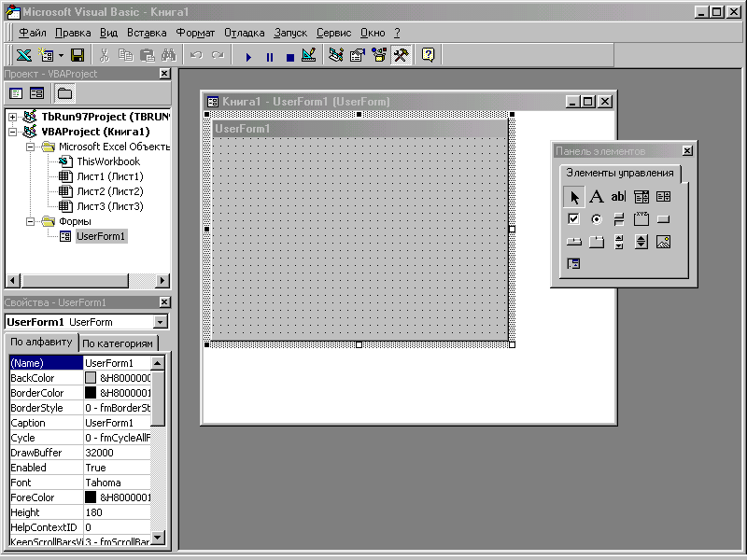The width and height of the screenshot is (747, 560).
Task: Select the MultiPage tool in toolbox
Action: point(597,242)
